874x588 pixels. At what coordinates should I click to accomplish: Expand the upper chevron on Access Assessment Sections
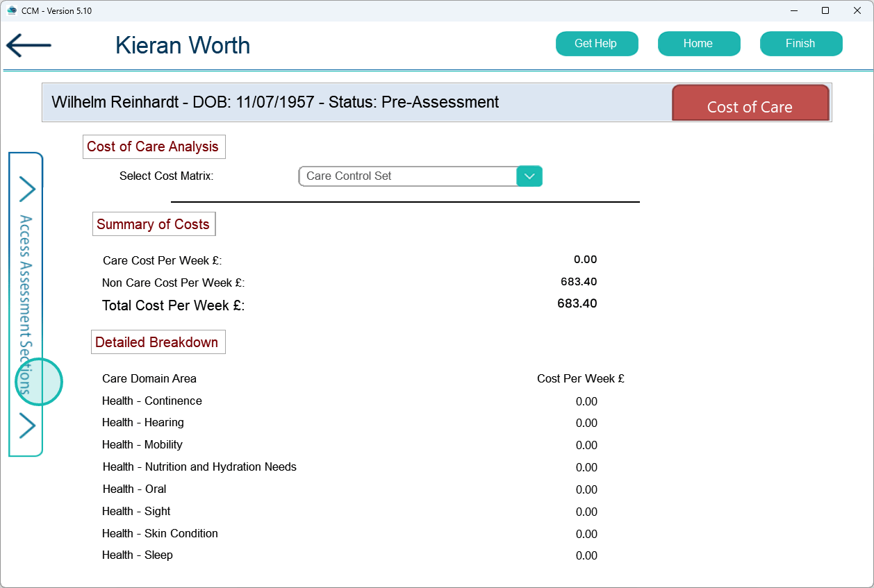pos(27,189)
